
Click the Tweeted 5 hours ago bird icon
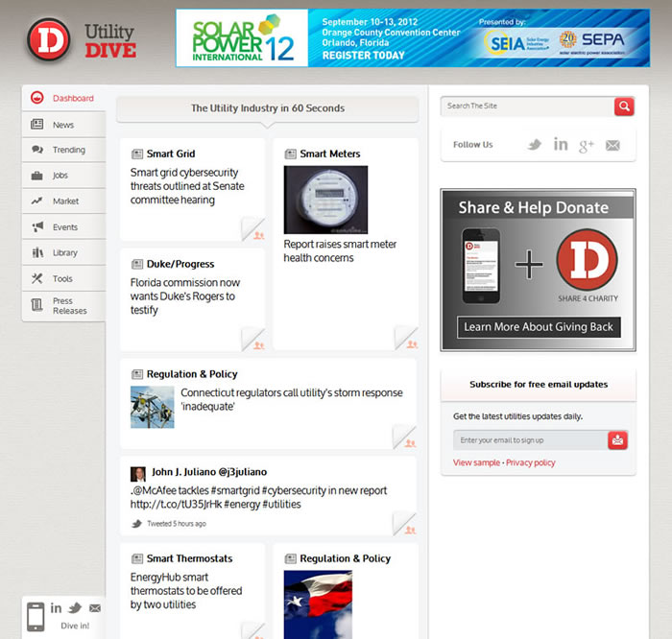point(136,524)
